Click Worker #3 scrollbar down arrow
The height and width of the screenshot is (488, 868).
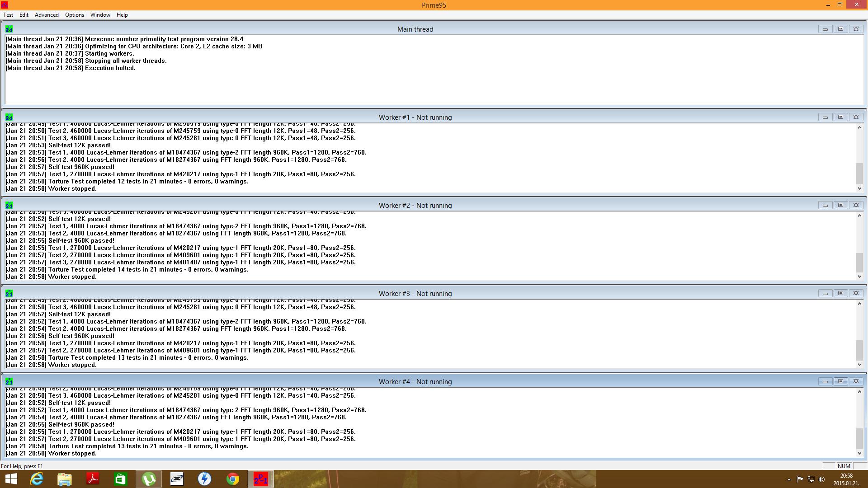coord(859,365)
